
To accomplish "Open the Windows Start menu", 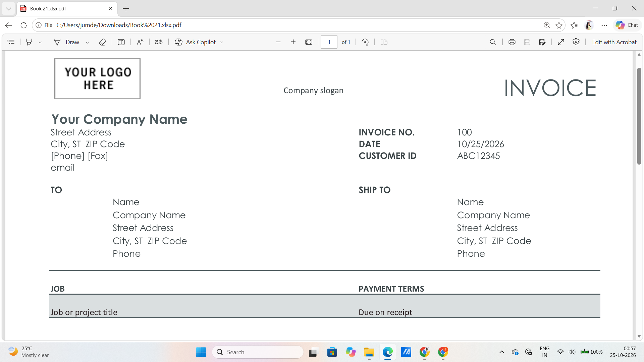I will (201, 352).
